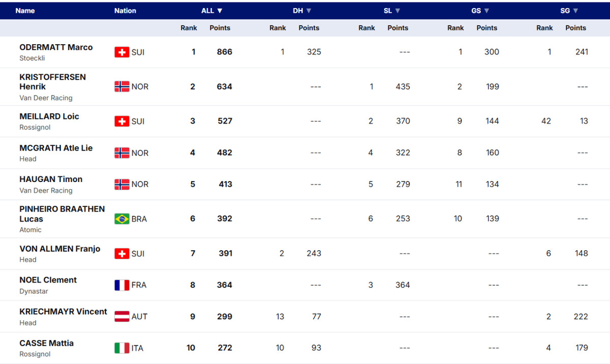Sort by DH downhill column arrow
The width and height of the screenshot is (610, 364).
pyautogui.click(x=309, y=11)
